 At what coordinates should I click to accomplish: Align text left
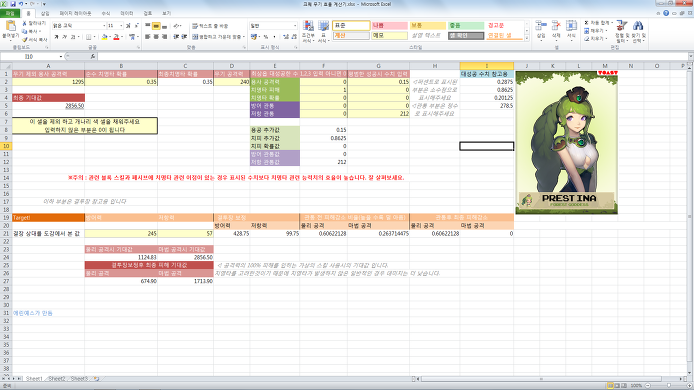pyautogui.click(x=147, y=37)
